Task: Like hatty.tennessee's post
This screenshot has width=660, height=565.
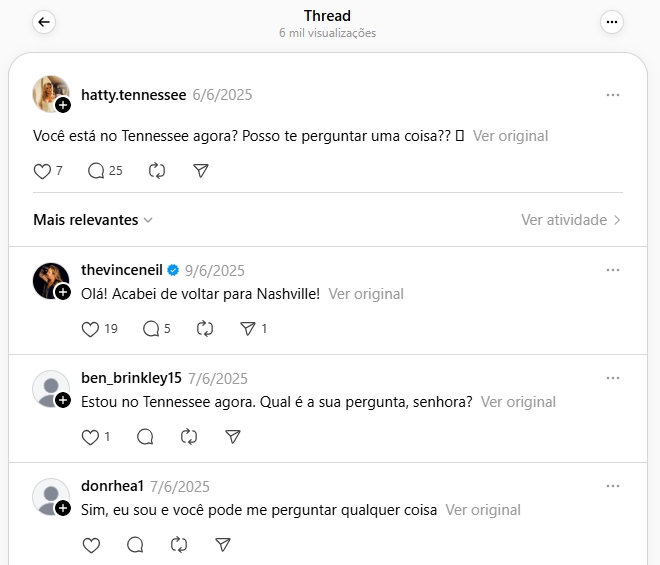Action: click(42, 171)
